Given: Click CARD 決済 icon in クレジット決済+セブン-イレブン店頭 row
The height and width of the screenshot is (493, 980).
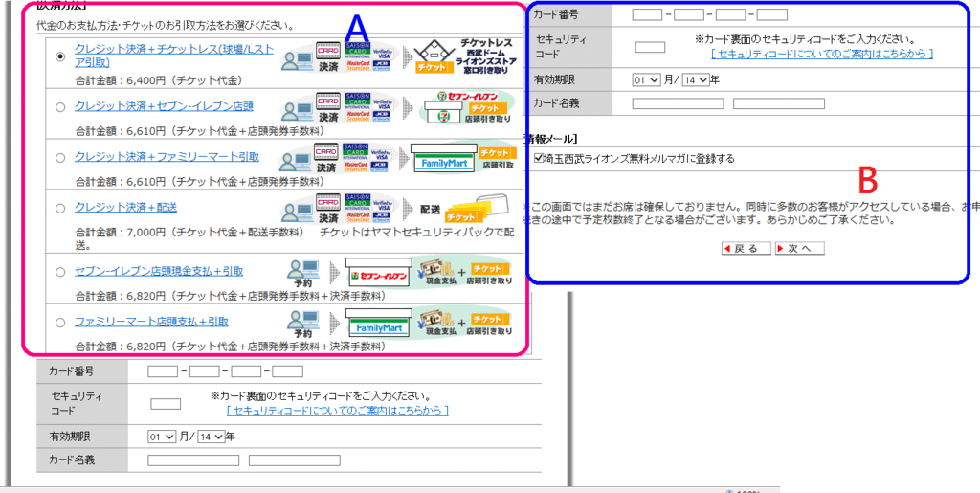Looking at the screenshot, I should pos(328,107).
